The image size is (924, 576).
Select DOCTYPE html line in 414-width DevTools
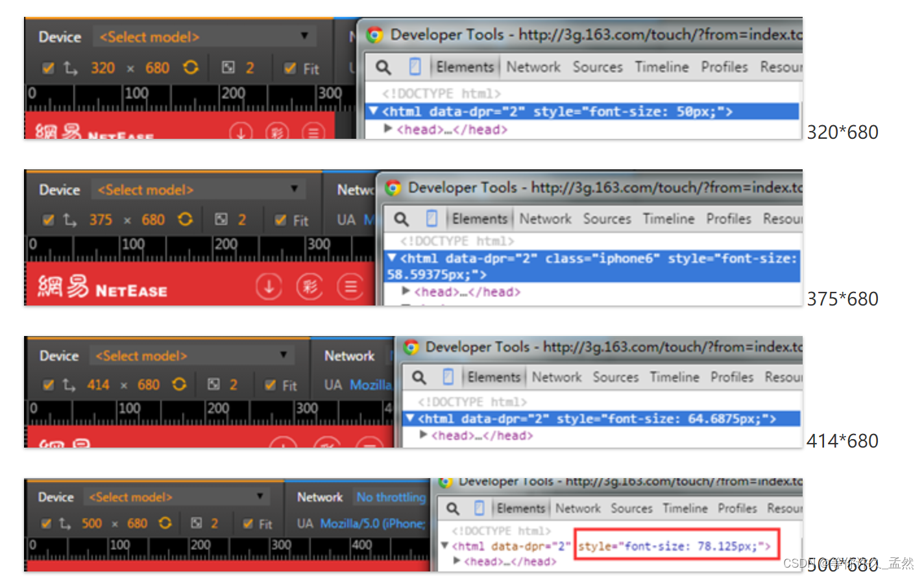[x=472, y=402]
